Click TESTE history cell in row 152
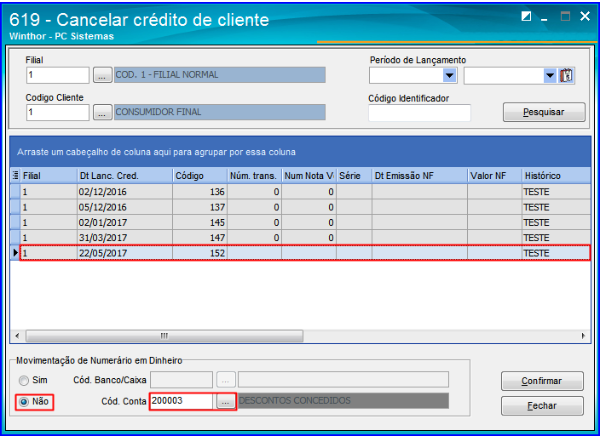 click(556, 253)
